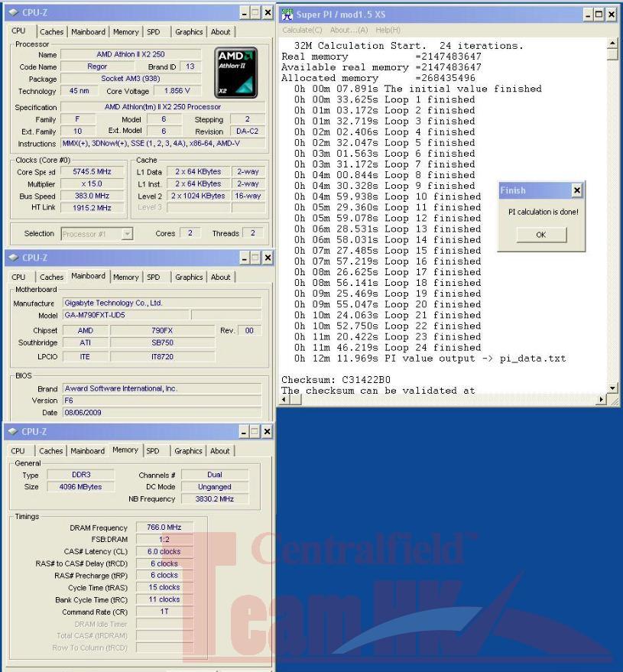Select SPD tab in Mainboard CPU-Z window
623x672 pixels.
[x=154, y=277]
